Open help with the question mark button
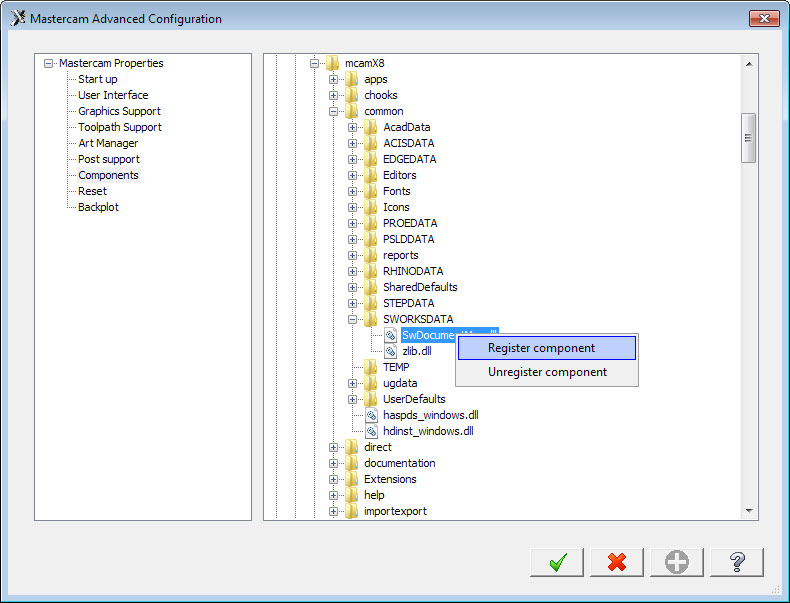This screenshot has height=603, width=790. [x=737, y=562]
